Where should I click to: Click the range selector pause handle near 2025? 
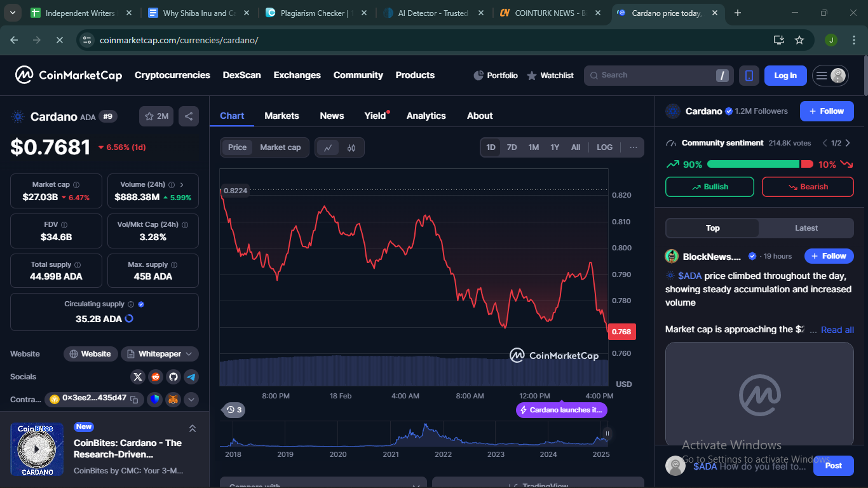pos(607,435)
